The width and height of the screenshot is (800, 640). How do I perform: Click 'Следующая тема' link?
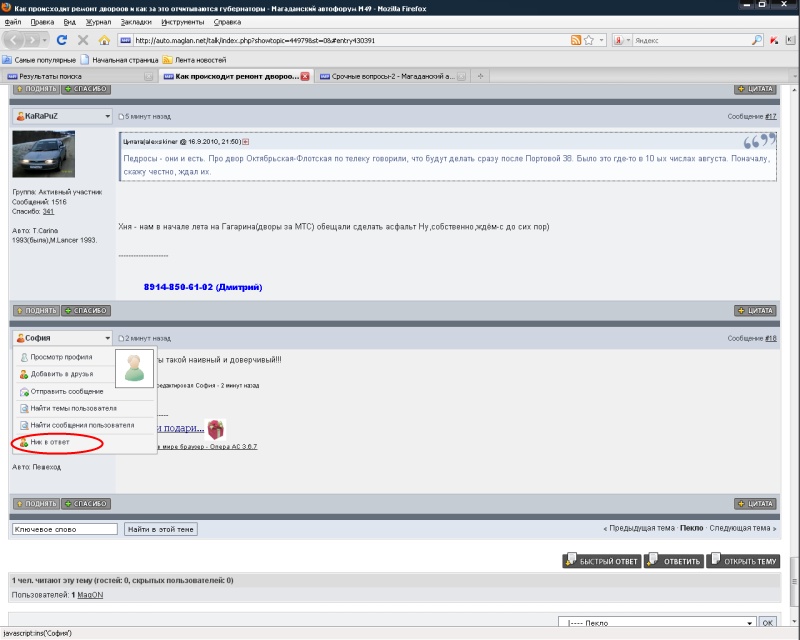[740, 528]
